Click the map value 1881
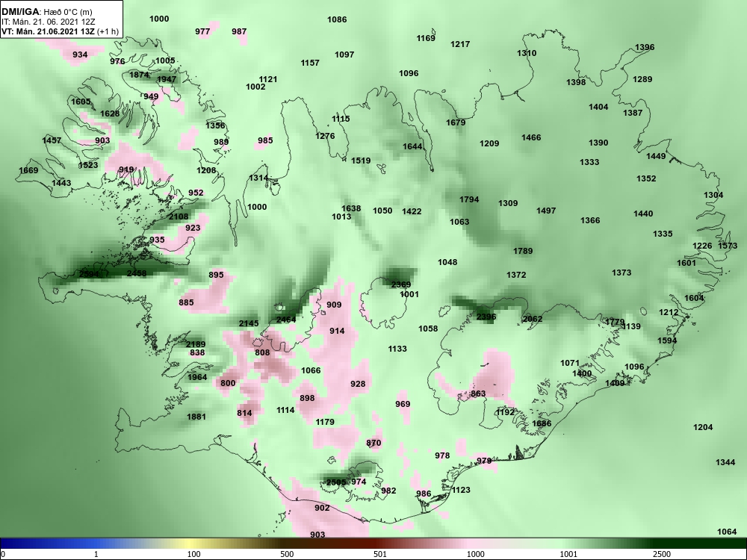Screen dimensions: 747x560 pos(196,417)
